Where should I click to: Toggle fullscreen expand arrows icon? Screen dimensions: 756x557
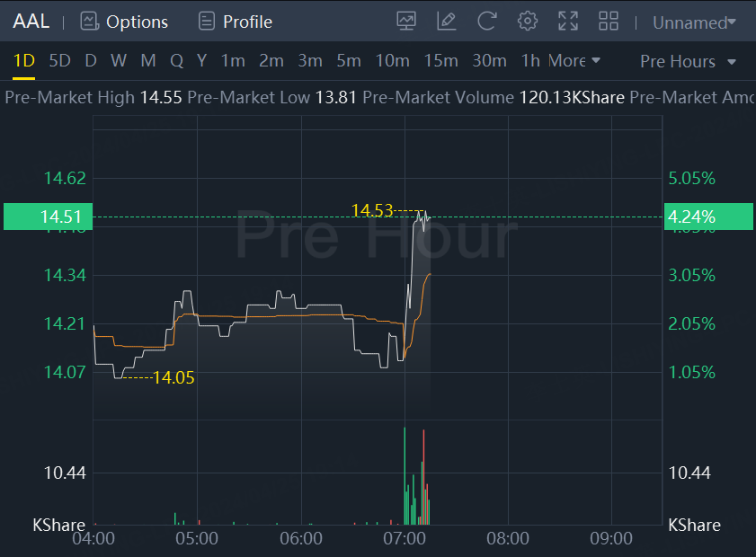(568, 22)
